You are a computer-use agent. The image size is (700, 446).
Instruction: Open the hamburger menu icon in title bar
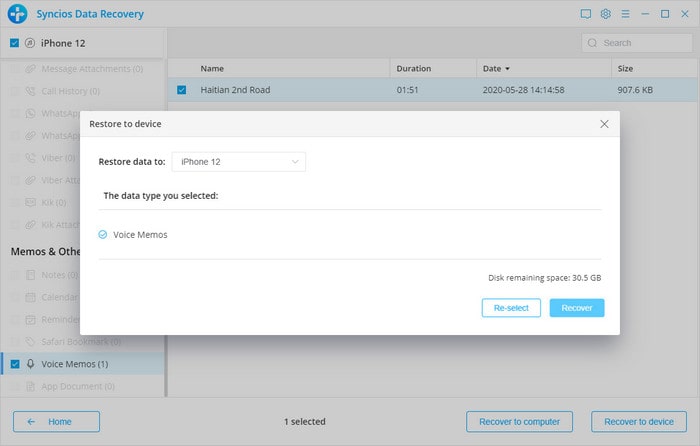[x=625, y=14]
